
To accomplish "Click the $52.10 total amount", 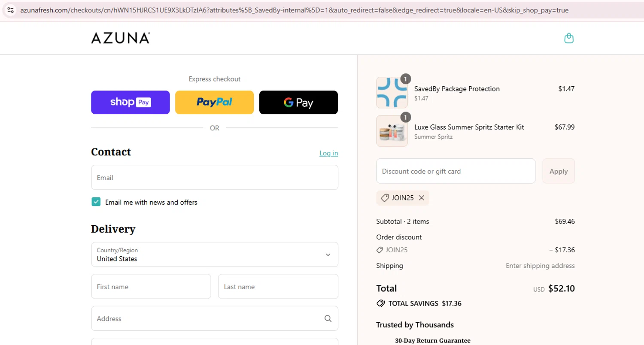I will pyautogui.click(x=562, y=288).
